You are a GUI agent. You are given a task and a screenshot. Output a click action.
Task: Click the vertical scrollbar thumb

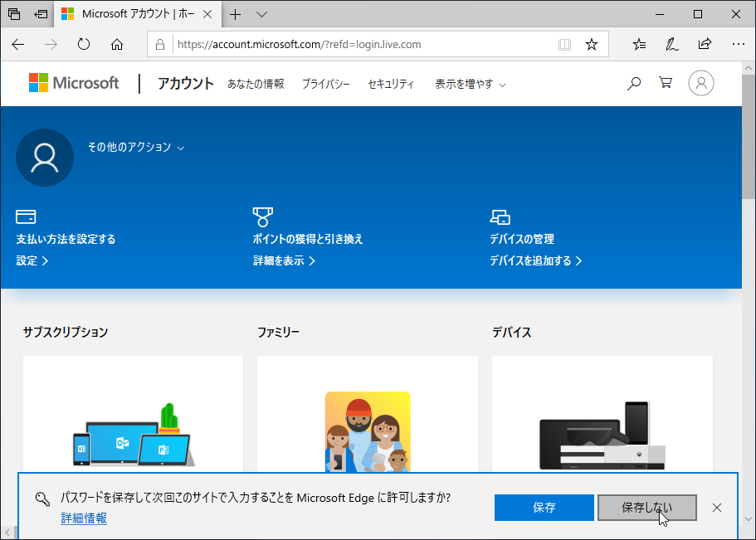[x=749, y=138]
